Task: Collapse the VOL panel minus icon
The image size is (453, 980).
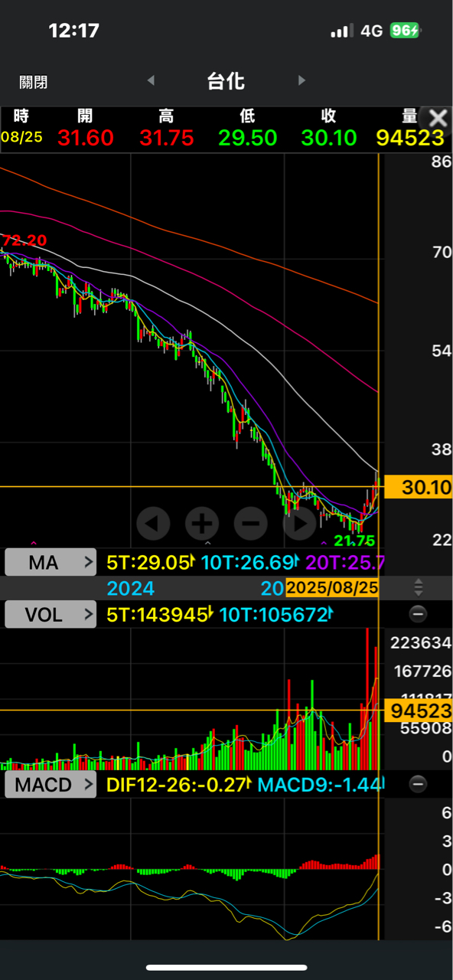Action: point(418,614)
